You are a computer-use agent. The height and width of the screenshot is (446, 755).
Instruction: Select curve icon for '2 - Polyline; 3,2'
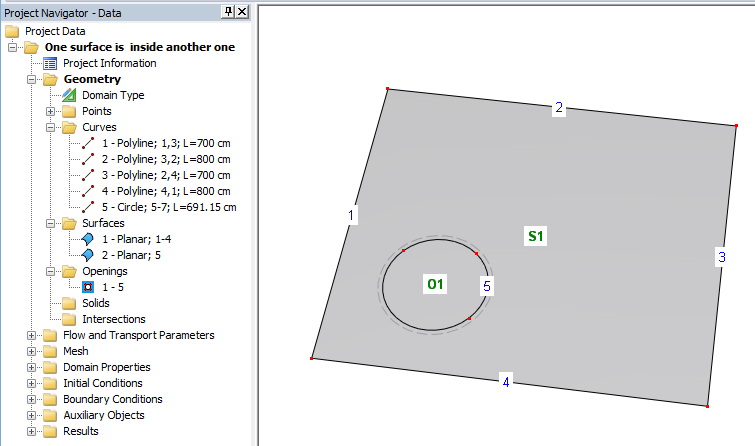88,159
